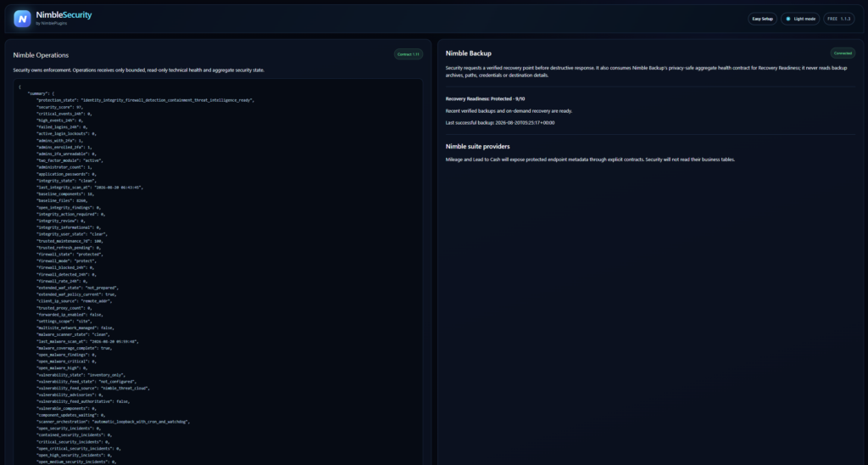
Task: Click the "firewall_state": "protected" line
Action: tap(70, 255)
